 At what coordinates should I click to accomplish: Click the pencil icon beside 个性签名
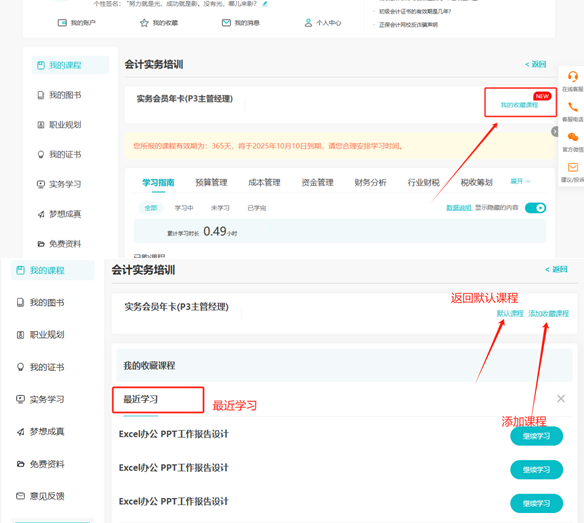click(265, 4)
